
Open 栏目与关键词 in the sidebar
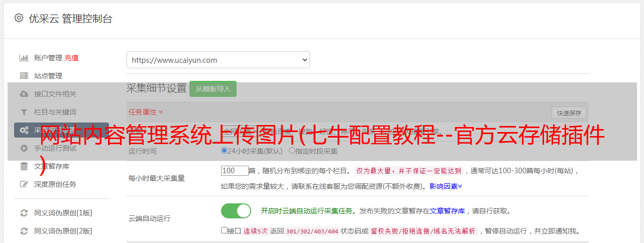[x=55, y=112]
